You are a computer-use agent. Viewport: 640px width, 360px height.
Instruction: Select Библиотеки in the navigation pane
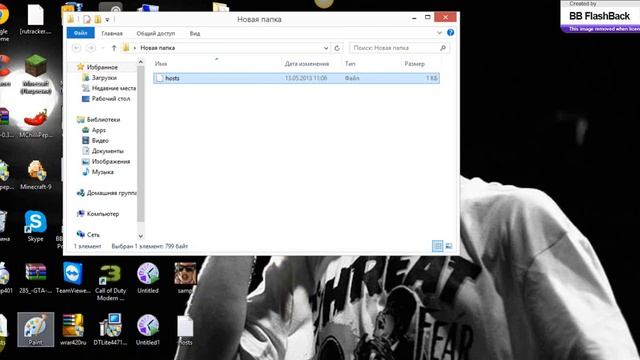pyautogui.click(x=103, y=120)
